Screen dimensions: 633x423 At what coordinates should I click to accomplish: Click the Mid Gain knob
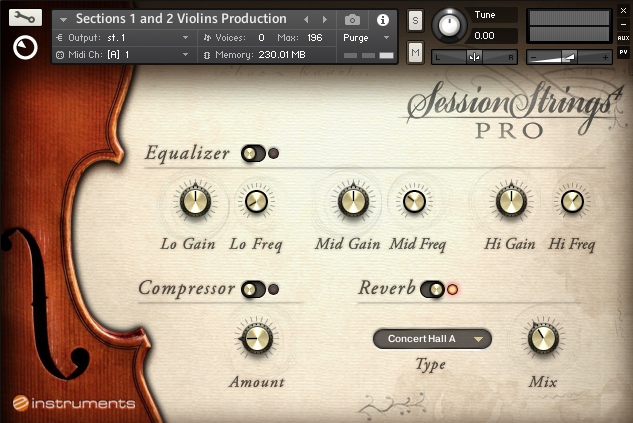coord(353,201)
